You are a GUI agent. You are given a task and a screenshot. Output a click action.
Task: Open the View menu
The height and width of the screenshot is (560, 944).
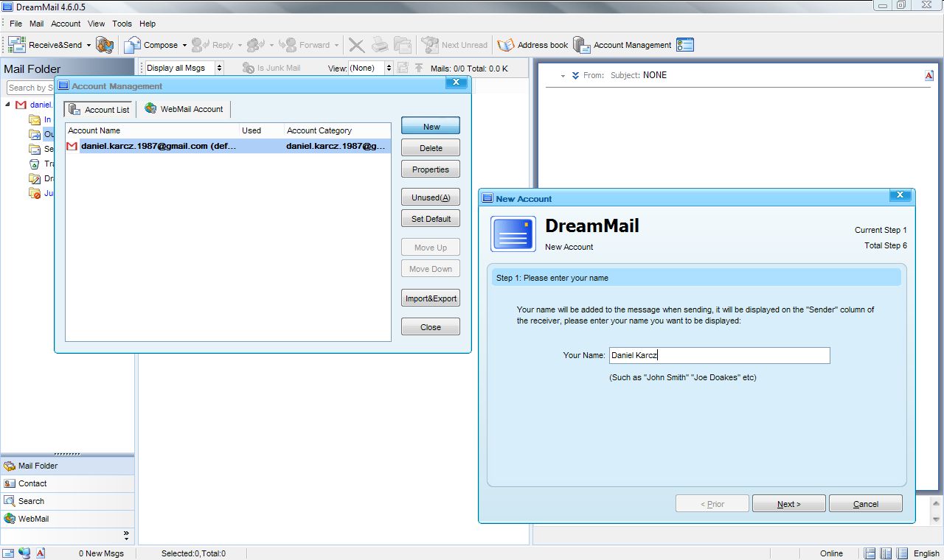[x=97, y=24]
